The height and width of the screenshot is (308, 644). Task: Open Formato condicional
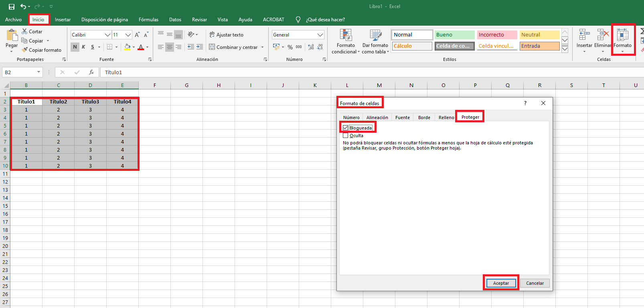click(346, 41)
